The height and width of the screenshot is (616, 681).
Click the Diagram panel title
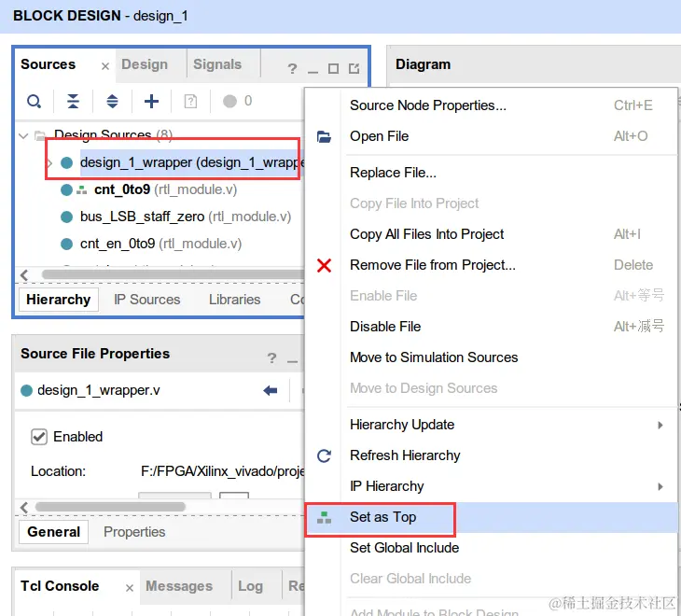click(x=423, y=64)
